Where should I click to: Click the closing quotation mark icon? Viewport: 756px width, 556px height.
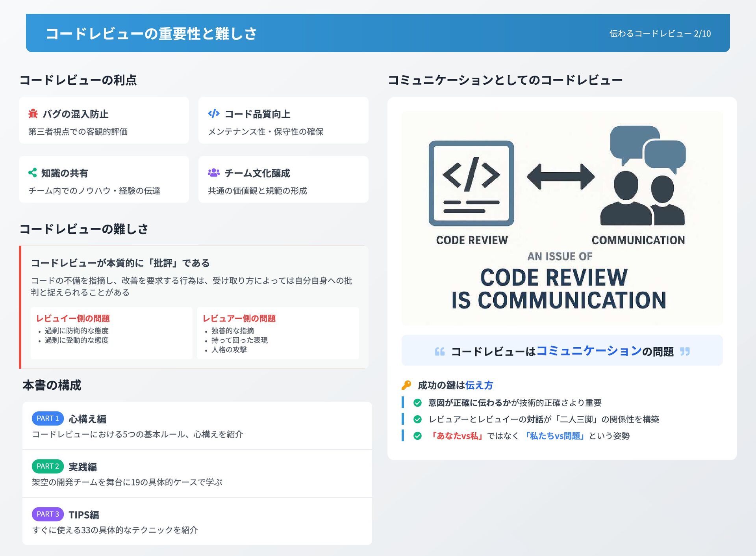[x=685, y=351]
